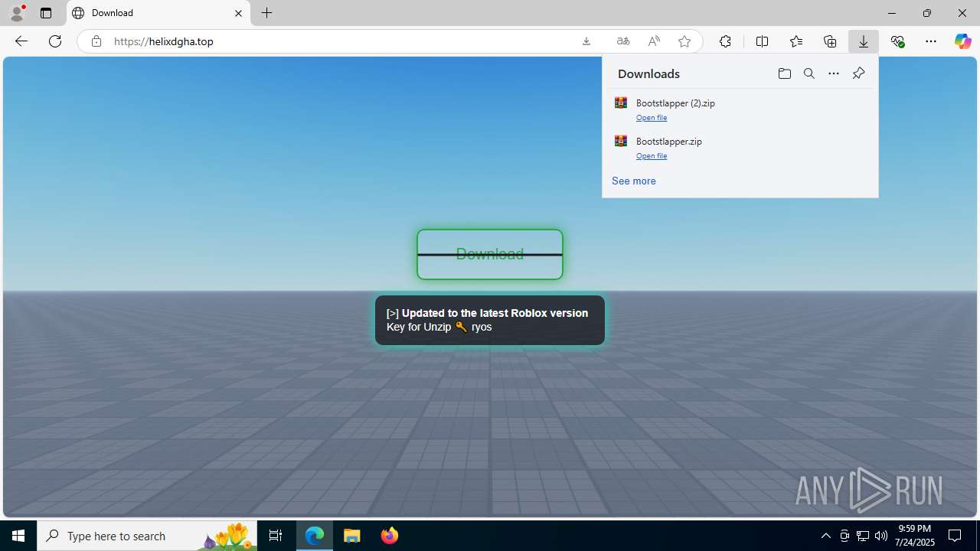The width and height of the screenshot is (980, 551).
Task: Click the green Download button
Action: pyautogui.click(x=490, y=254)
